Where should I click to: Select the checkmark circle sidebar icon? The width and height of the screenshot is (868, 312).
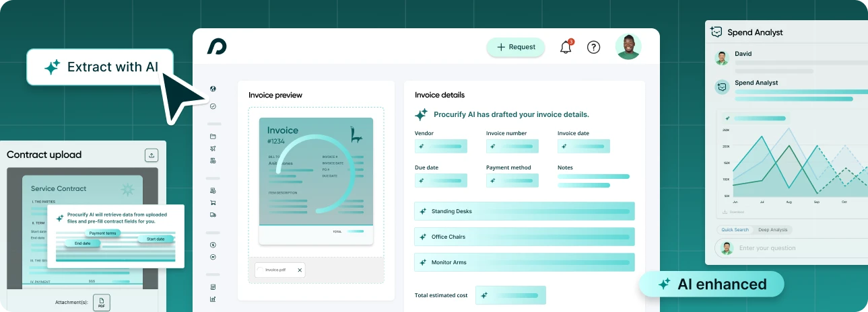(x=213, y=106)
